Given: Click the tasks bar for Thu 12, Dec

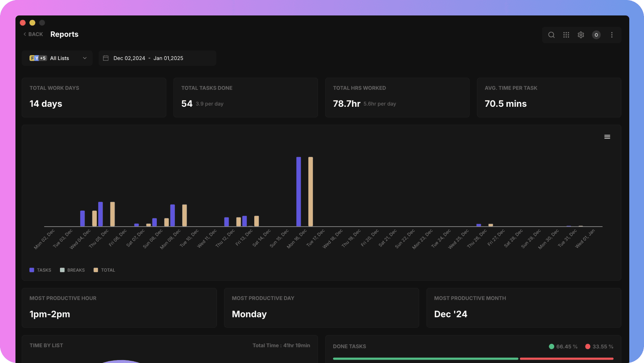Looking at the screenshot, I should point(227,222).
